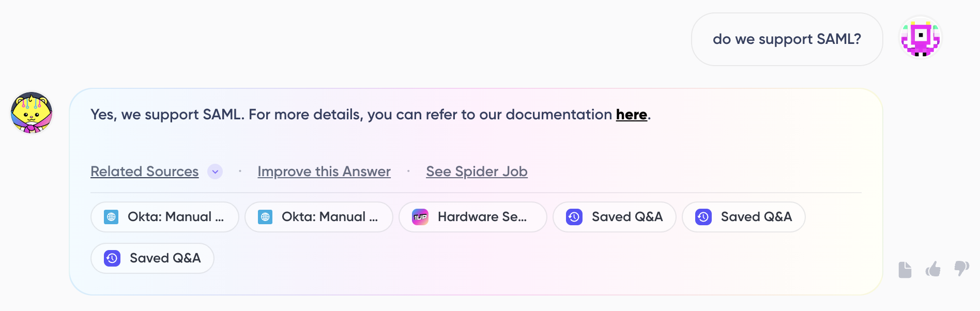Open the Related Sources link
Viewport: 980px width, 311px height.
[144, 172]
